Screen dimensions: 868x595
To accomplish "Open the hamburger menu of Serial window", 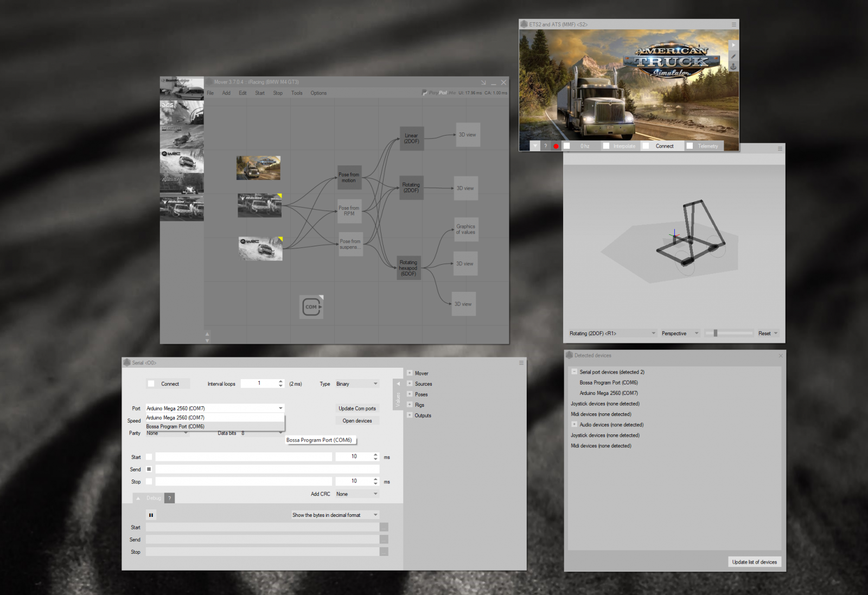I will coord(521,363).
